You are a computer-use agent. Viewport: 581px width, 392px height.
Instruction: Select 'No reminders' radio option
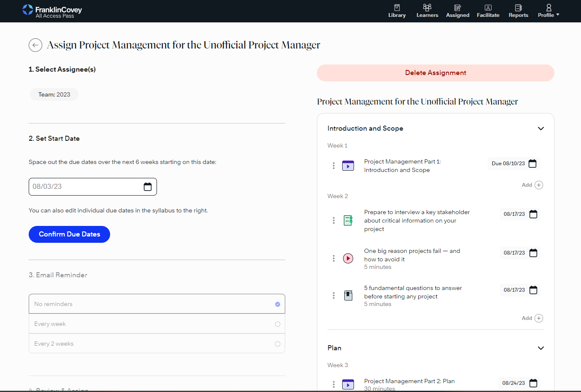coord(277,304)
